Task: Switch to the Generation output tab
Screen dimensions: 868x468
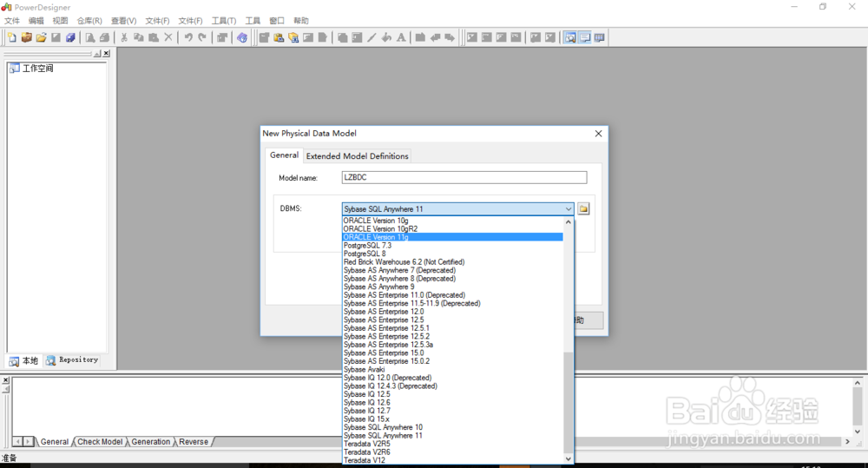Action: (x=150, y=441)
